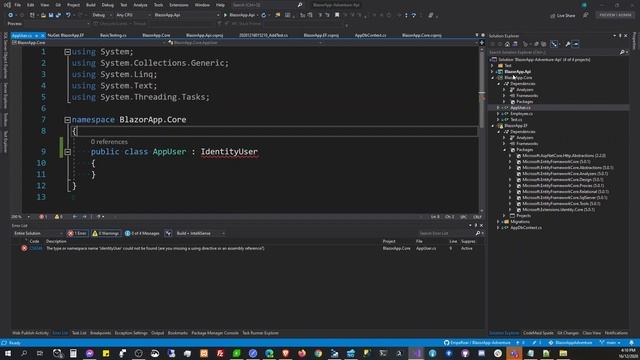Switch to the Output tab

tap(158, 333)
